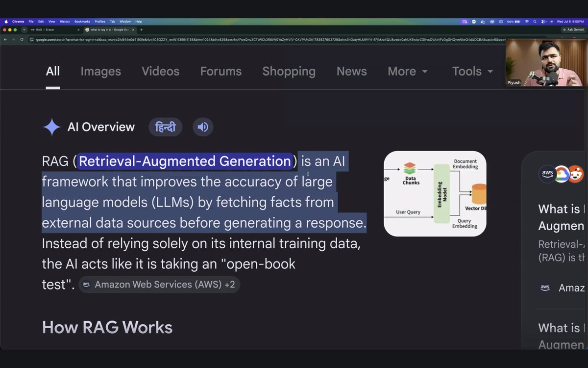This screenshot has width=588, height=368.
Task: Click the Wi-Fi status icon
Action: click(x=527, y=22)
